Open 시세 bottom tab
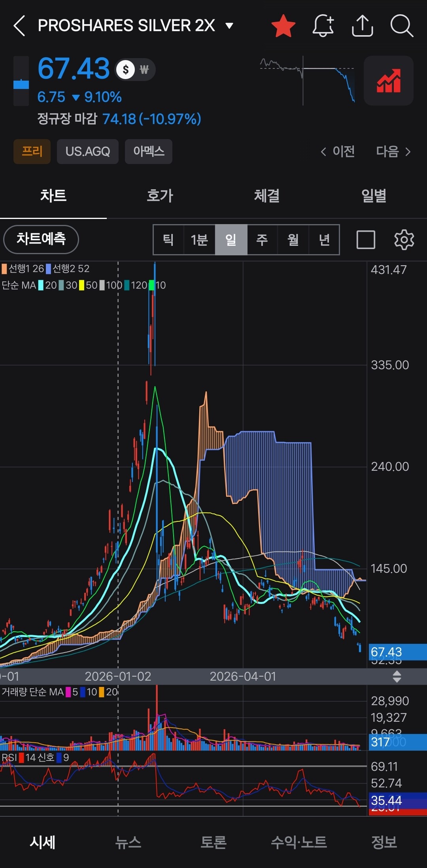This screenshot has height=868, width=427. (x=43, y=842)
